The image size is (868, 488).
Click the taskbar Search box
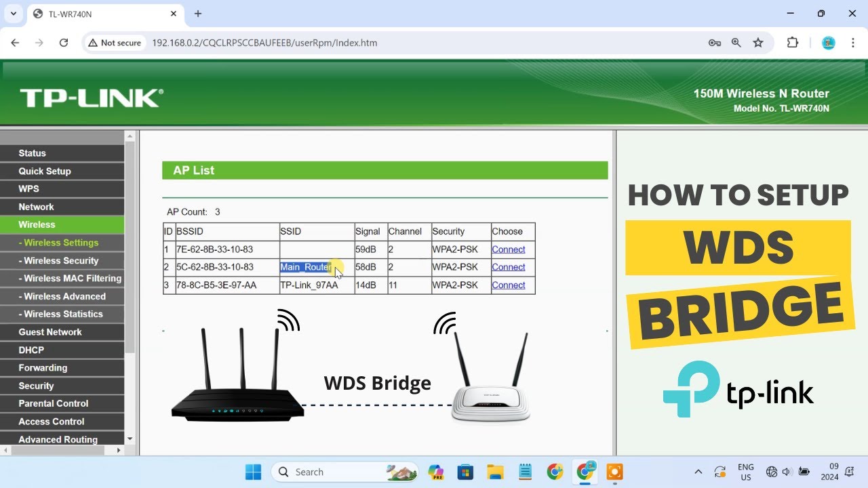(x=344, y=472)
